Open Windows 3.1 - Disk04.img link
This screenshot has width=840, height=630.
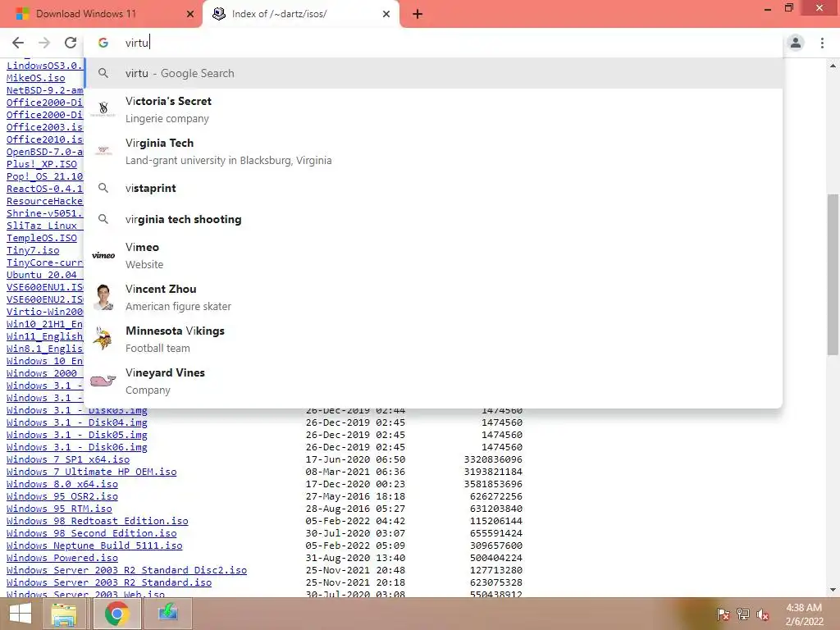click(76, 422)
